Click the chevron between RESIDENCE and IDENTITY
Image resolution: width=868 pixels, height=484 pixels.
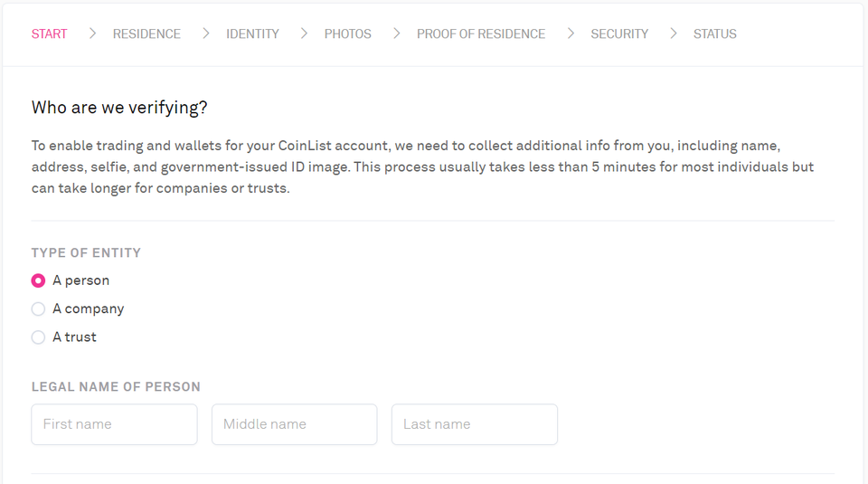[x=205, y=33]
